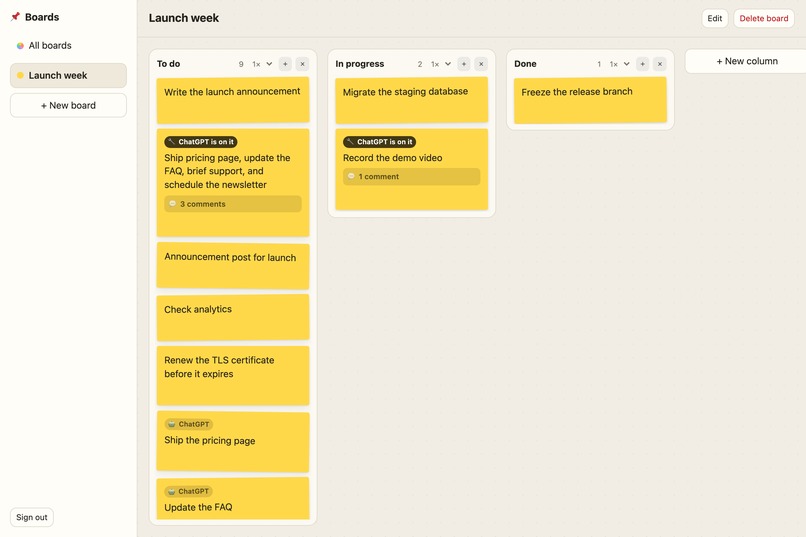Open the 'Ship the pricing page' card
This screenshot has width=806, height=537.
coord(233,442)
